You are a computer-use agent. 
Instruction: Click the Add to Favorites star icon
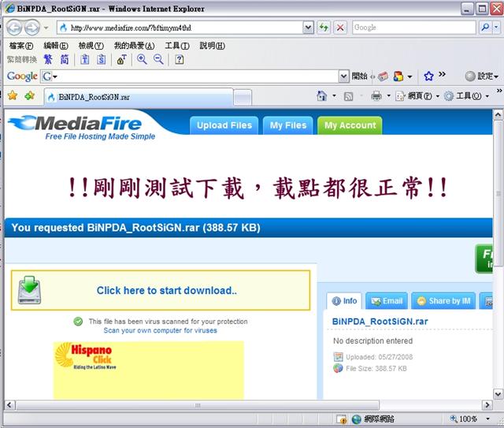click(x=30, y=95)
